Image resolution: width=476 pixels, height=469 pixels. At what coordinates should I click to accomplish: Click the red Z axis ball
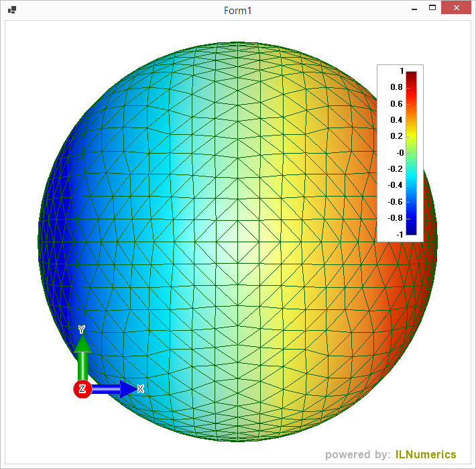click(x=82, y=388)
